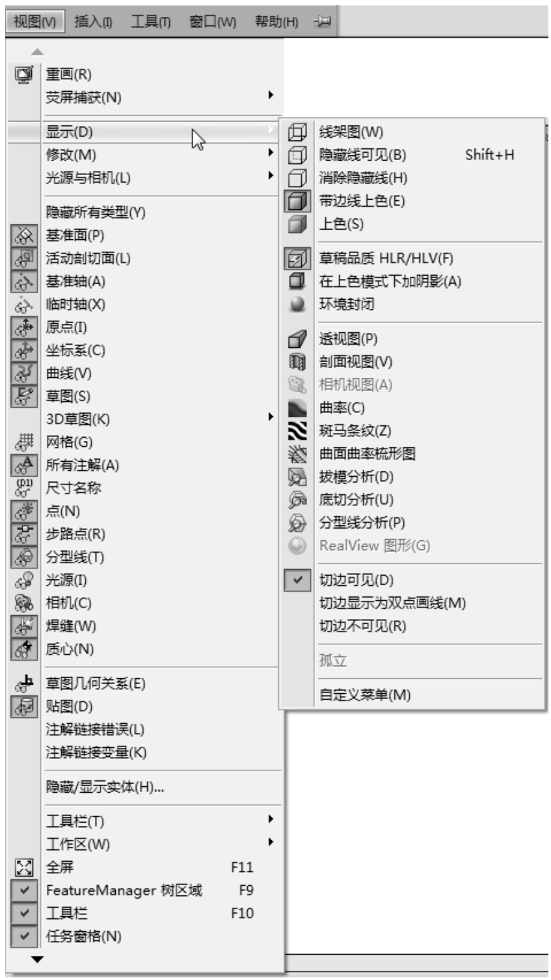Expand the 光源与相机(L) submenu arrow
Screen dimensions: 551x980
pyautogui.click(x=271, y=176)
